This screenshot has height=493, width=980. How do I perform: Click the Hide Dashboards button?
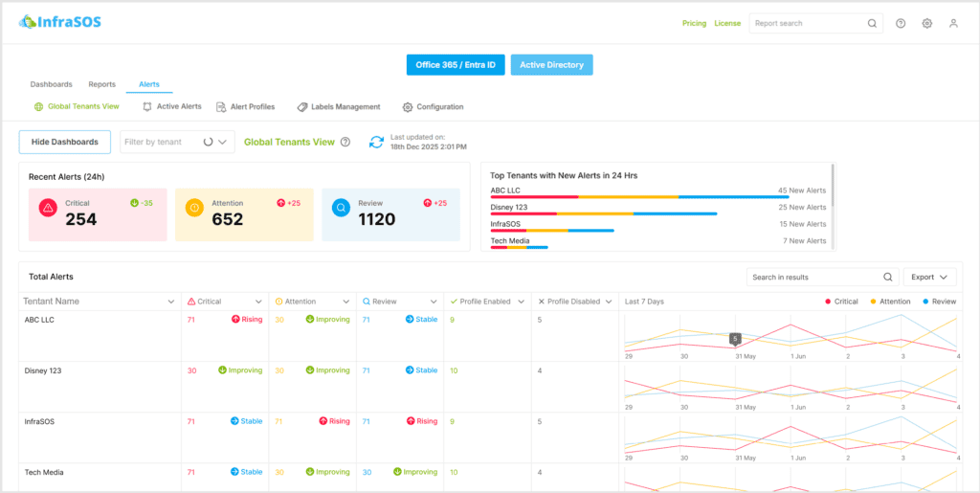(65, 142)
